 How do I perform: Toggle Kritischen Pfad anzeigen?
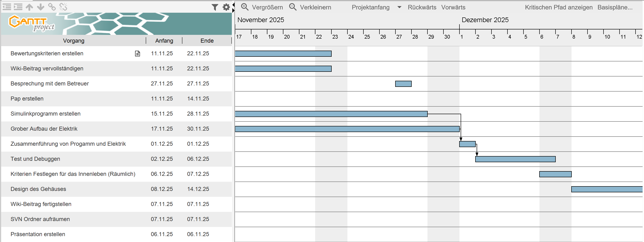[559, 7]
